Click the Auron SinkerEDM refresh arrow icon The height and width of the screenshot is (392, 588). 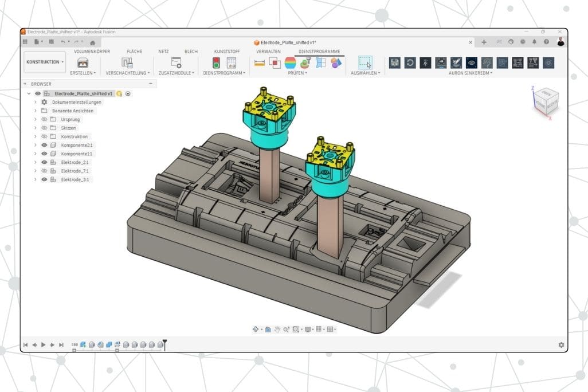pos(410,62)
